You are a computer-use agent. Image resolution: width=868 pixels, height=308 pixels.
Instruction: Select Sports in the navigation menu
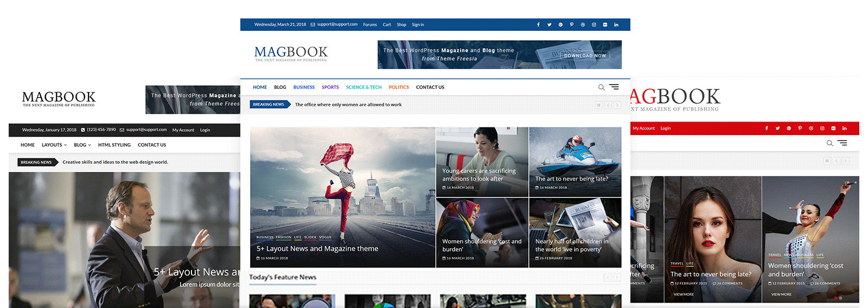pos(330,87)
